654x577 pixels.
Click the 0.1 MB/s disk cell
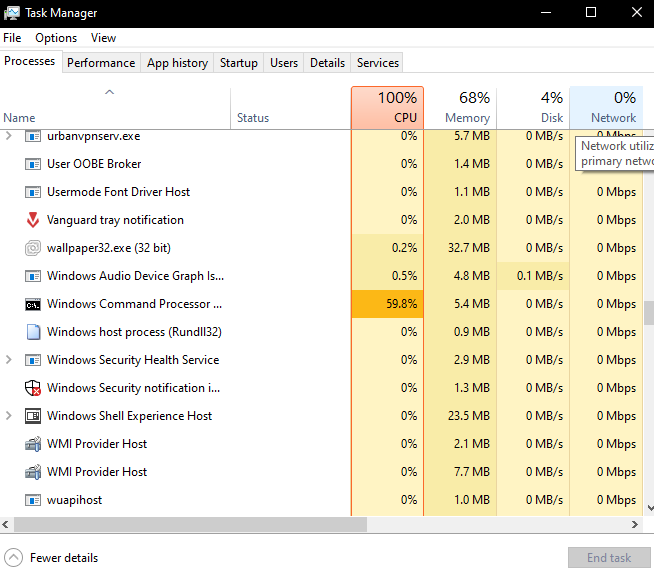pos(533,276)
